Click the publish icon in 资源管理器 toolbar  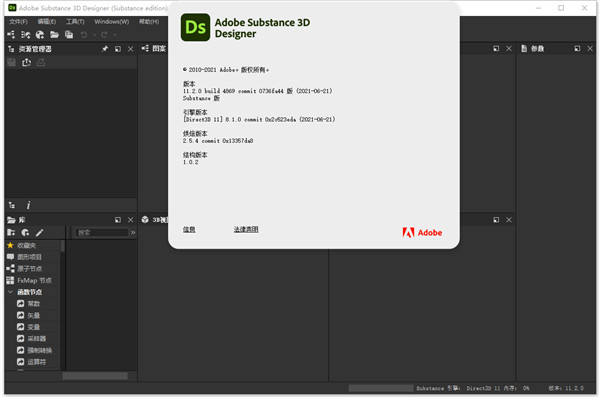pos(26,62)
